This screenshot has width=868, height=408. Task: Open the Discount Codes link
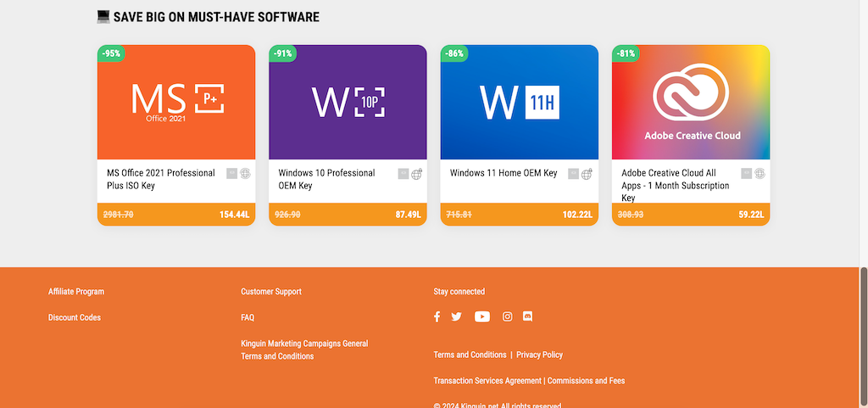pyautogui.click(x=75, y=317)
